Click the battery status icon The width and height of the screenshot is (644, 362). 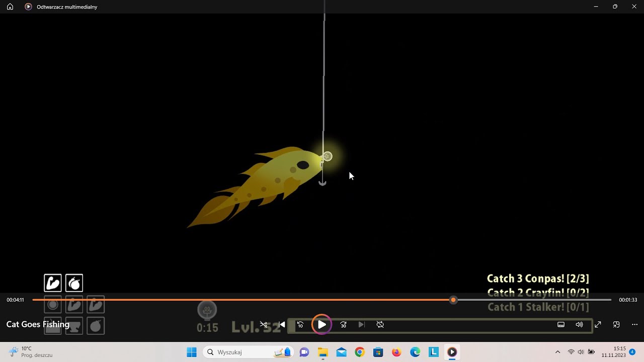591,352
